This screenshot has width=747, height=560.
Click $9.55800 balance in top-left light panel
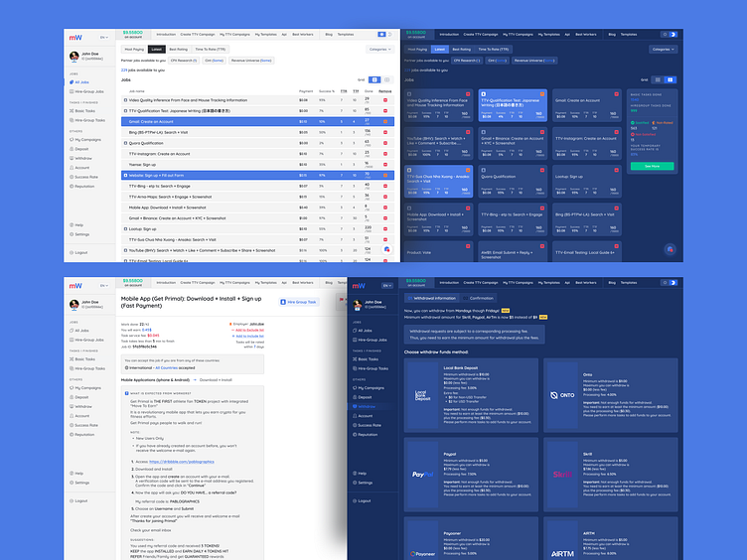pyautogui.click(x=133, y=33)
